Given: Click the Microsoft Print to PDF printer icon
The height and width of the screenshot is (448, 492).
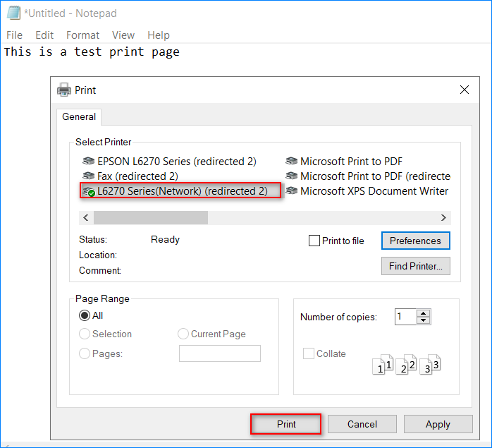Looking at the screenshot, I should [x=292, y=161].
